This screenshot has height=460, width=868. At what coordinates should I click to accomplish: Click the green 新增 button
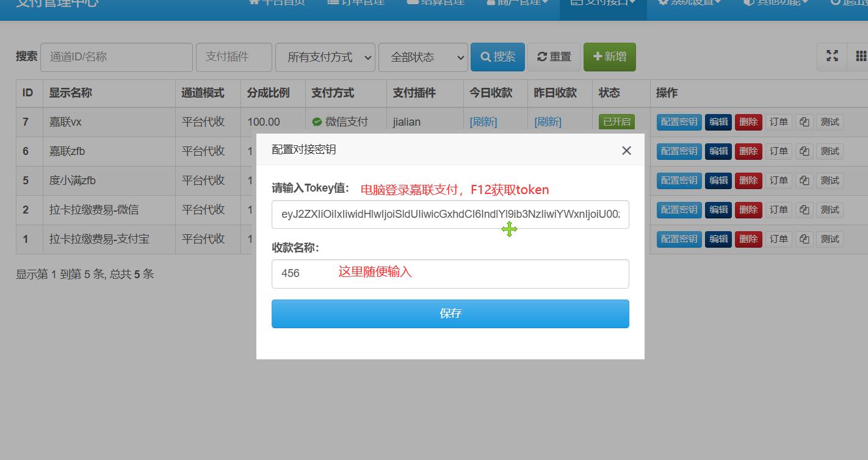coord(609,57)
